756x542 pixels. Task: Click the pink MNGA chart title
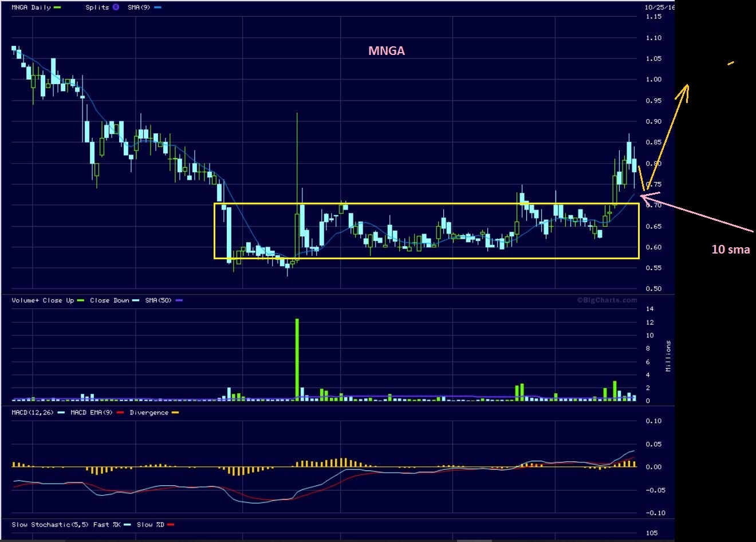tap(387, 51)
